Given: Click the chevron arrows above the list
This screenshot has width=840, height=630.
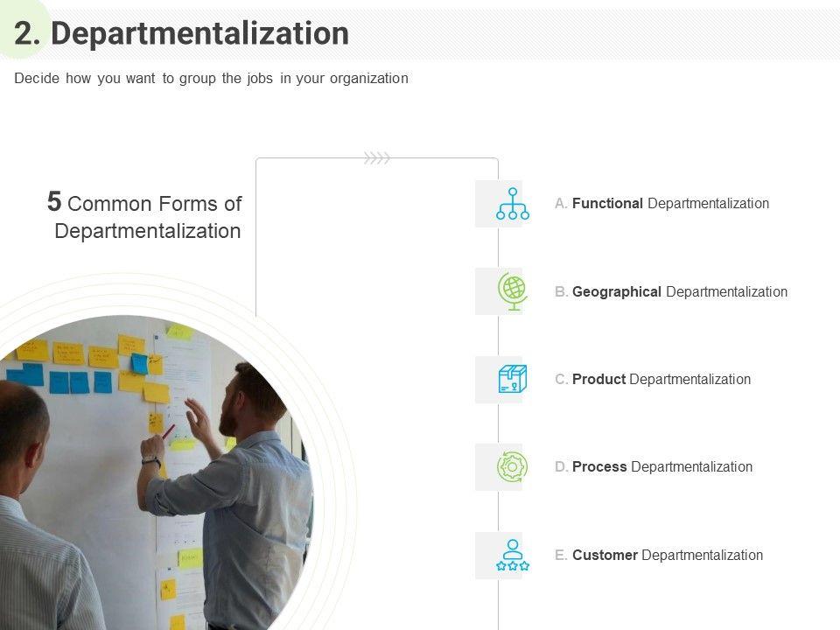Looking at the screenshot, I should [x=377, y=158].
